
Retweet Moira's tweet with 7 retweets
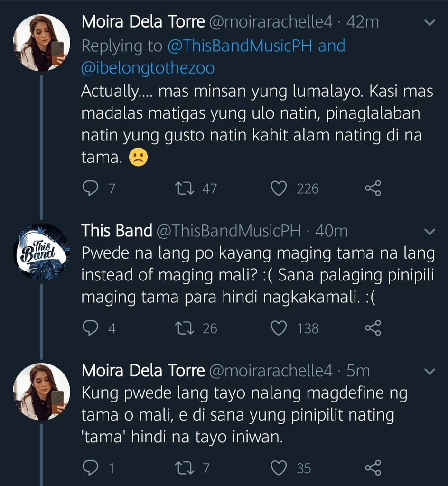pyautogui.click(x=184, y=468)
